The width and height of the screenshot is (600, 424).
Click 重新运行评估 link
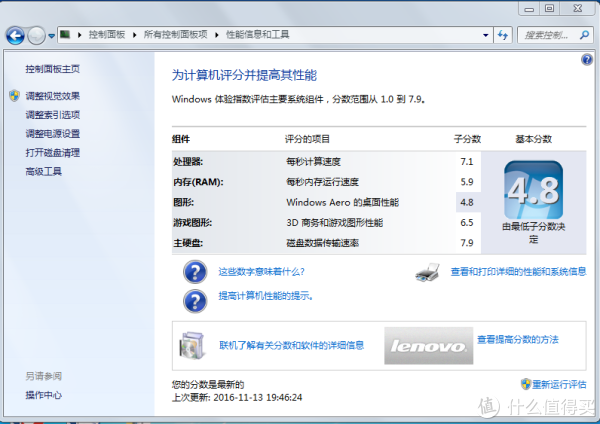(559, 384)
